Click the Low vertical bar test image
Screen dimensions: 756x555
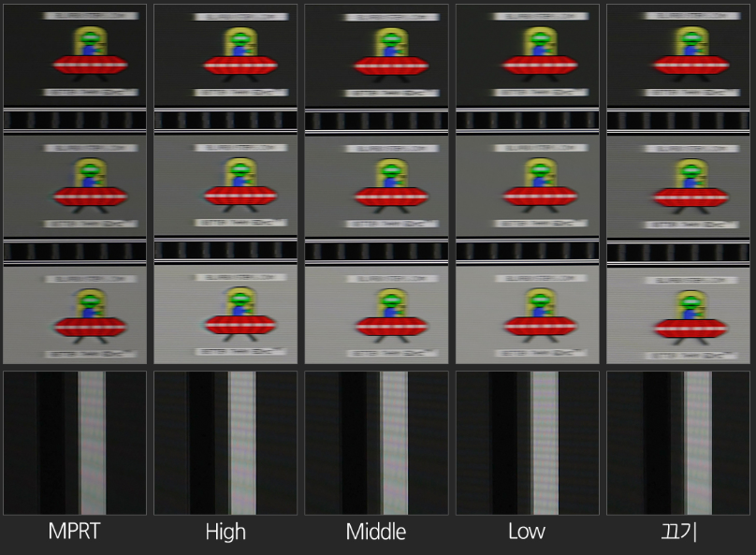pos(527,443)
